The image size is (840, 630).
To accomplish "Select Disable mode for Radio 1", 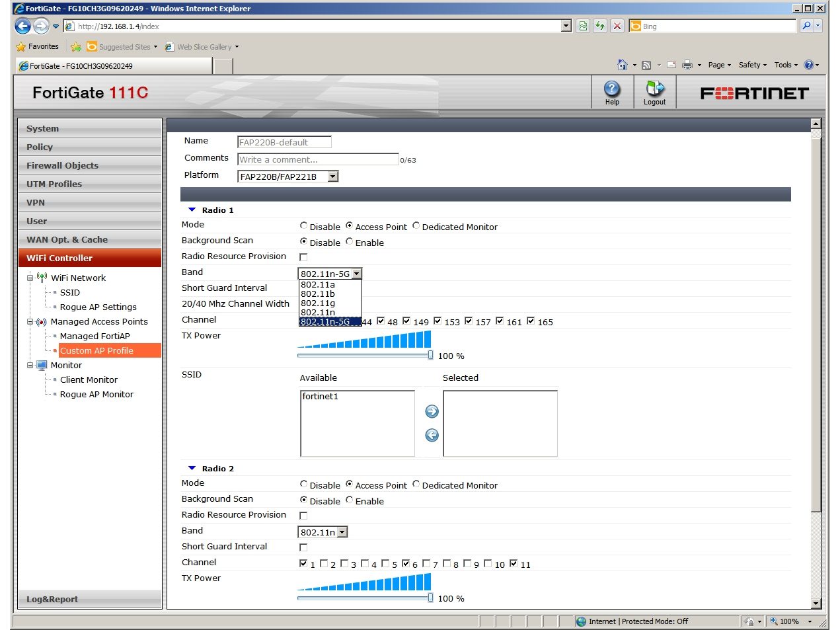I will point(303,226).
